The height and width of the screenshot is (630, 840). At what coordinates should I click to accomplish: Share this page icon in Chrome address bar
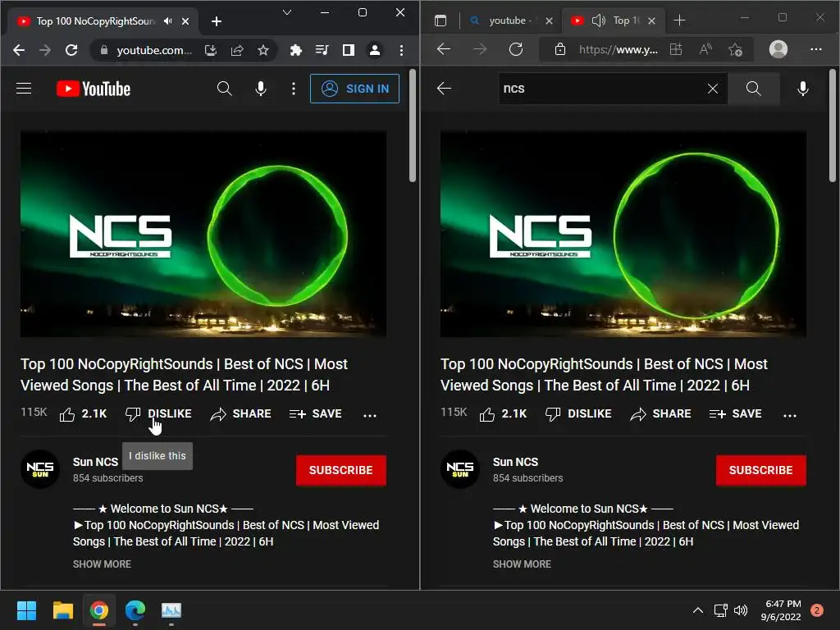pyautogui.click(x=237, y=50)
